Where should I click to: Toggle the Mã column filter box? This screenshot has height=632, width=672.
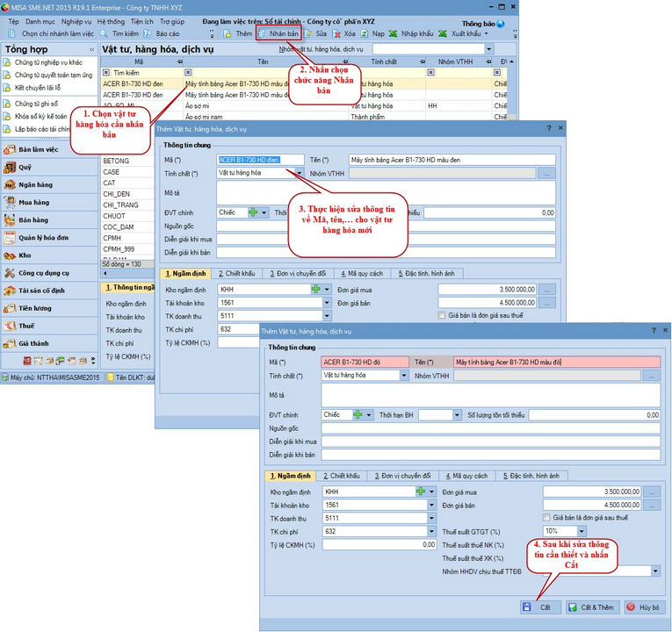point(106,72)
